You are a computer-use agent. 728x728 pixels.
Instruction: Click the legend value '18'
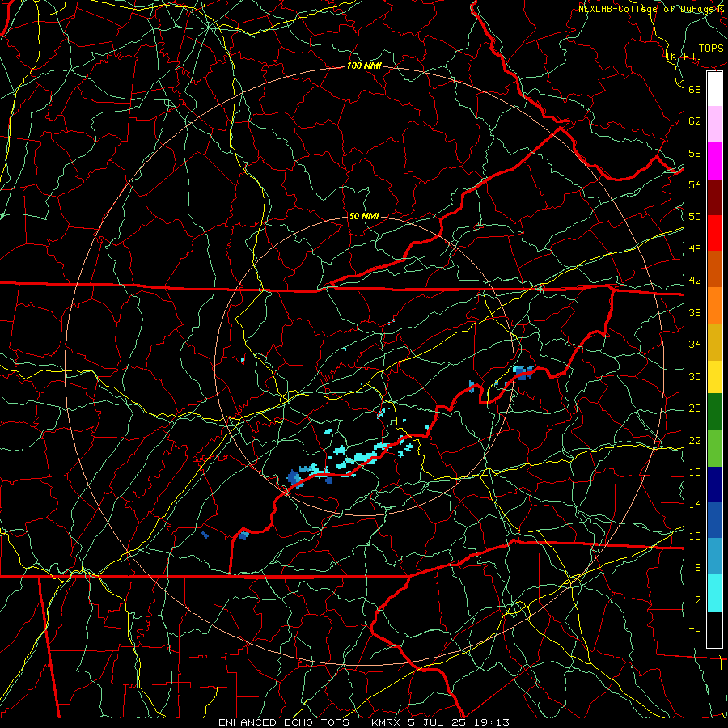coord(695,472)
